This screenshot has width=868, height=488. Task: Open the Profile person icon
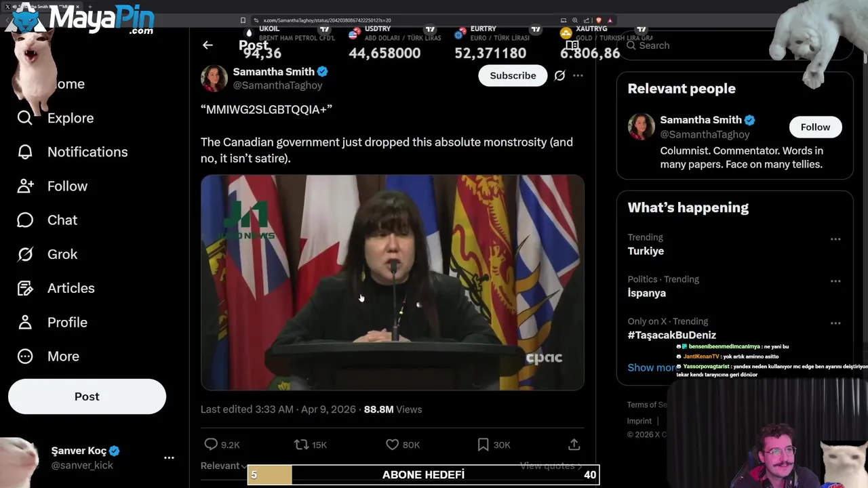coord(25,322)
